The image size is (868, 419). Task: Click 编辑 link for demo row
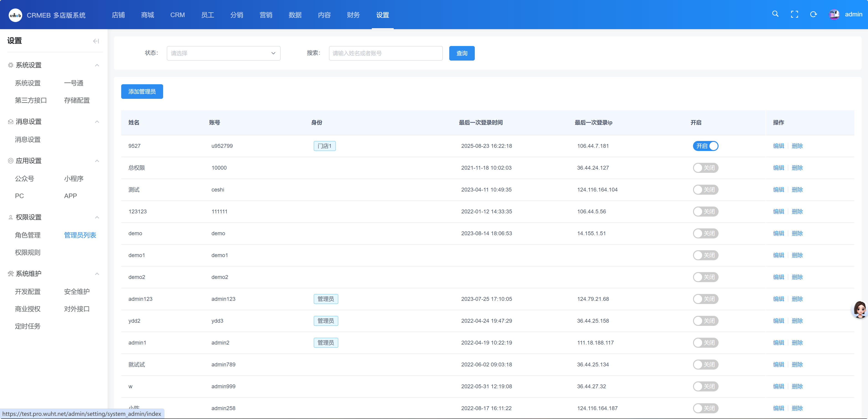tap(778, 233)
